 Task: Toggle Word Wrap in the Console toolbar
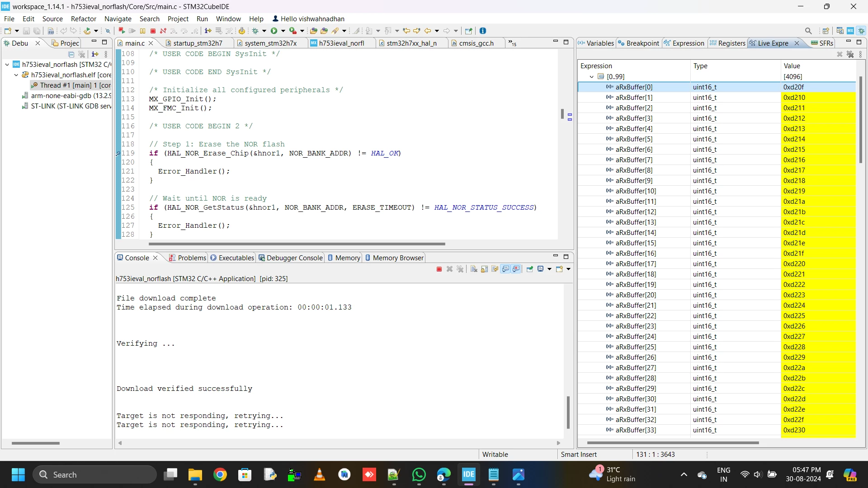click(x=495, y=269)
